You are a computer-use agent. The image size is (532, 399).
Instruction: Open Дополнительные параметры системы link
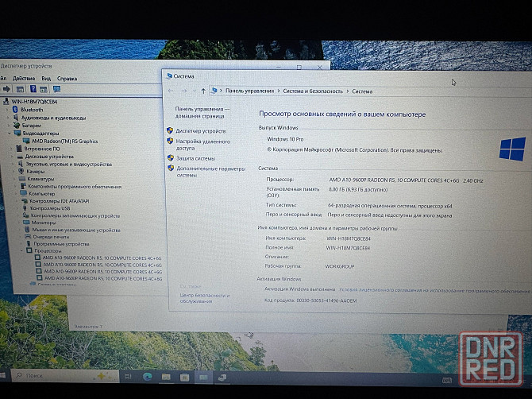(x=210, y=172)
